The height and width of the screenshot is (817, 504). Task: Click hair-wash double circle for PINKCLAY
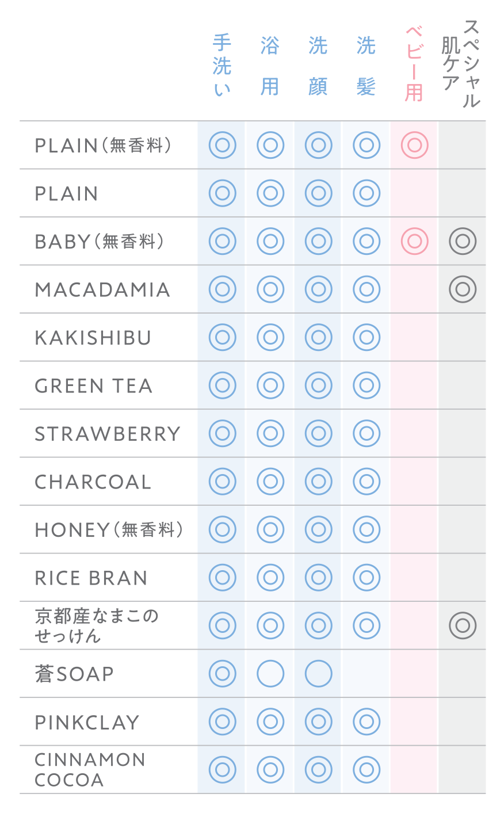[366, 721]
